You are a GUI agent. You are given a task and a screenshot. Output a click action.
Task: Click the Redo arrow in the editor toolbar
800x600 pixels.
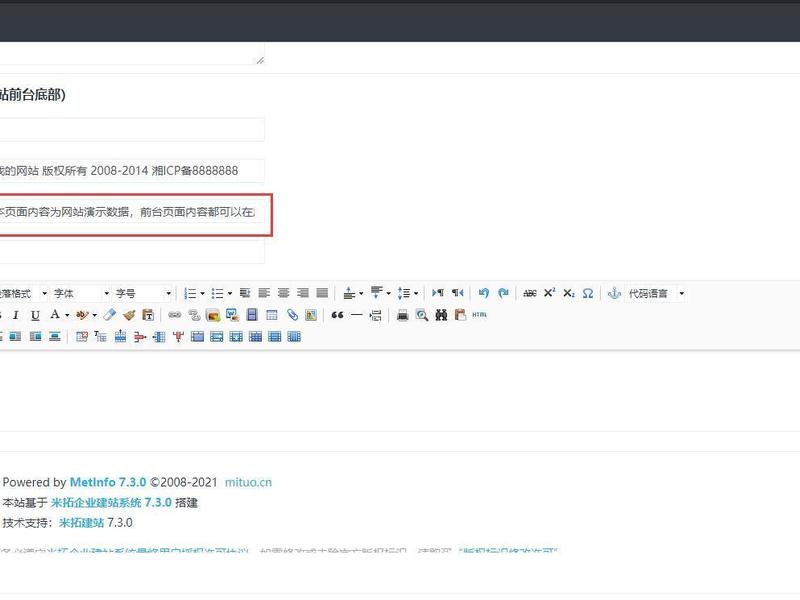pos(503,293)
